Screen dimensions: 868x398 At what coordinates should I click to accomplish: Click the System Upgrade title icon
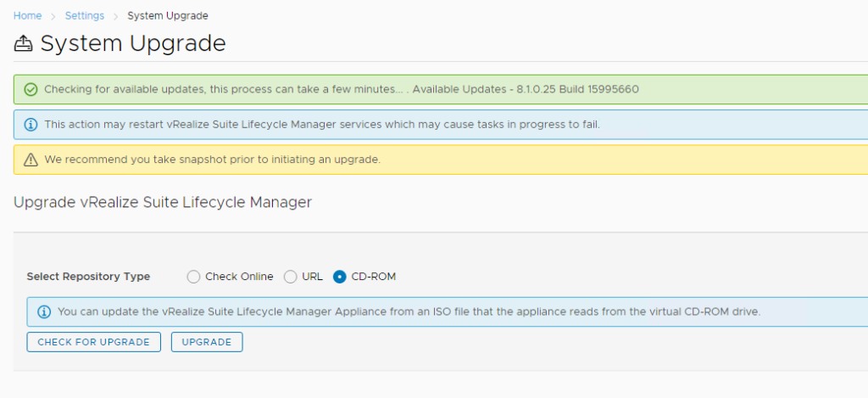[23, 43]
